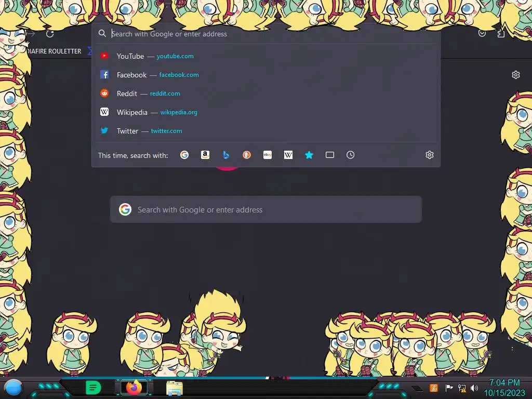
Task: Search this time with eBay icon
Action: click(268, 155)
